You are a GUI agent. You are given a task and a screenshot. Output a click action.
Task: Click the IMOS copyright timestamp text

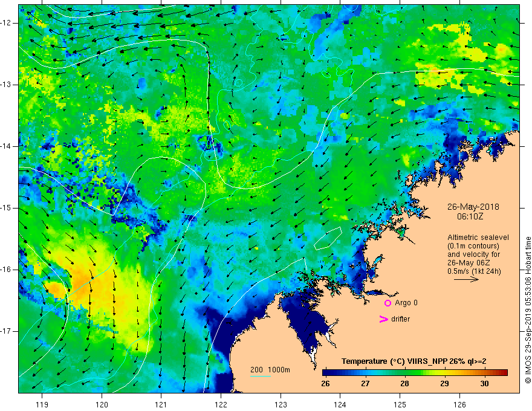pyautogui.click(x=528, y=310)
